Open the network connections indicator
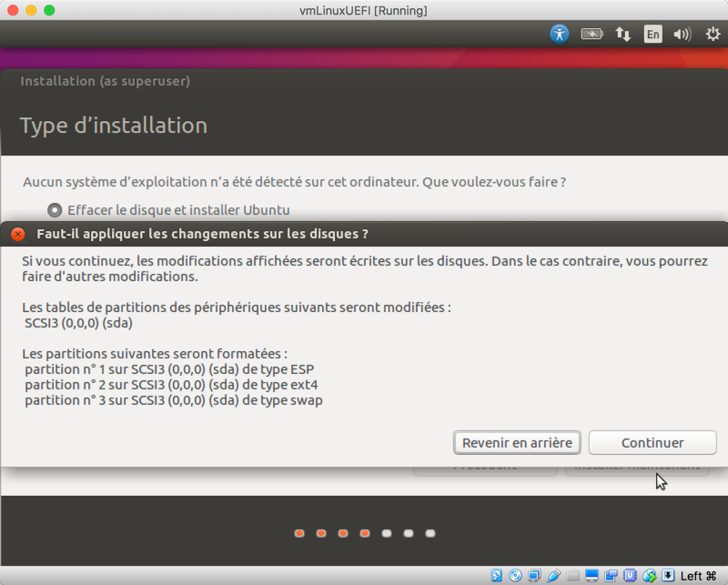Viewport: 728px width, 585px height. click(x=622, y=34)
